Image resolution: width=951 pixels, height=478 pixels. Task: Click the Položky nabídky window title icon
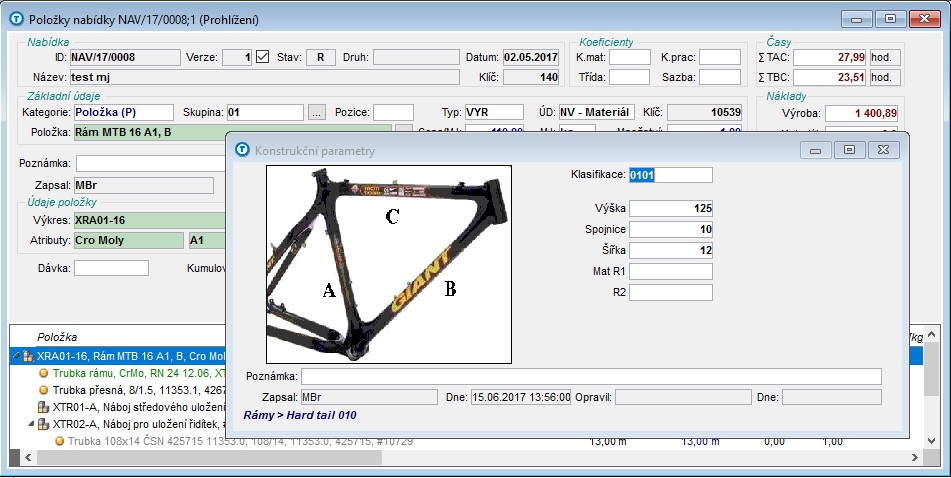(x=15, y=18)
